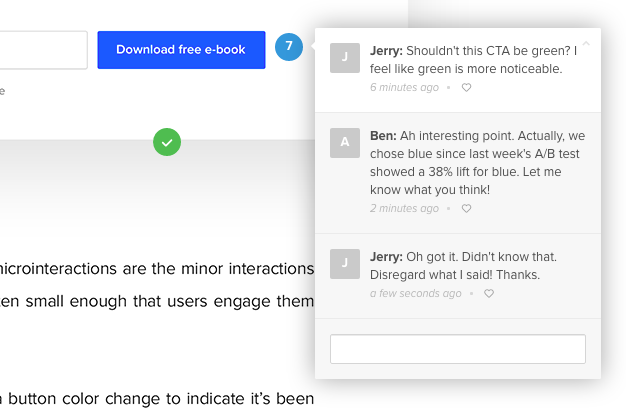The width and height of the screenshot is (626, 416).
Task: Click 'Shouldn't this CTA be green?' comment text
Action: click(473, 60)
